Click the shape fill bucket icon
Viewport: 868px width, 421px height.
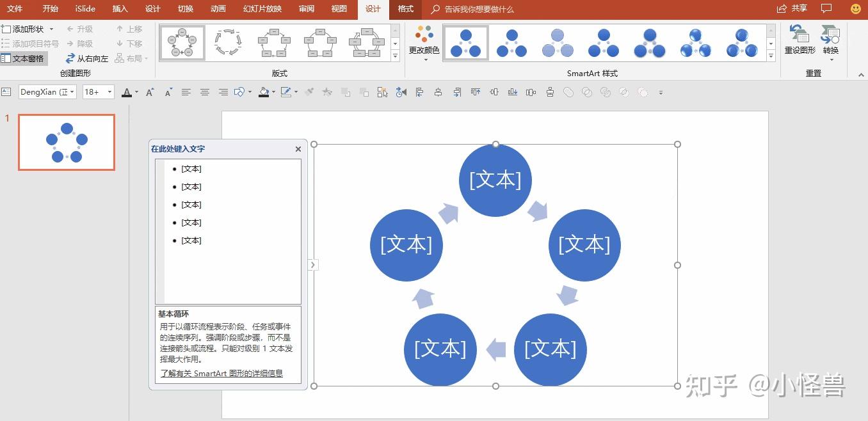click(x=264, y=91)
